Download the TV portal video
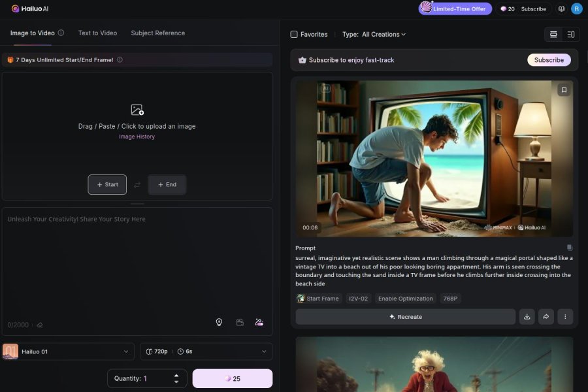The image size is (588, 392). pyautogui.click(x=527, y=317)
